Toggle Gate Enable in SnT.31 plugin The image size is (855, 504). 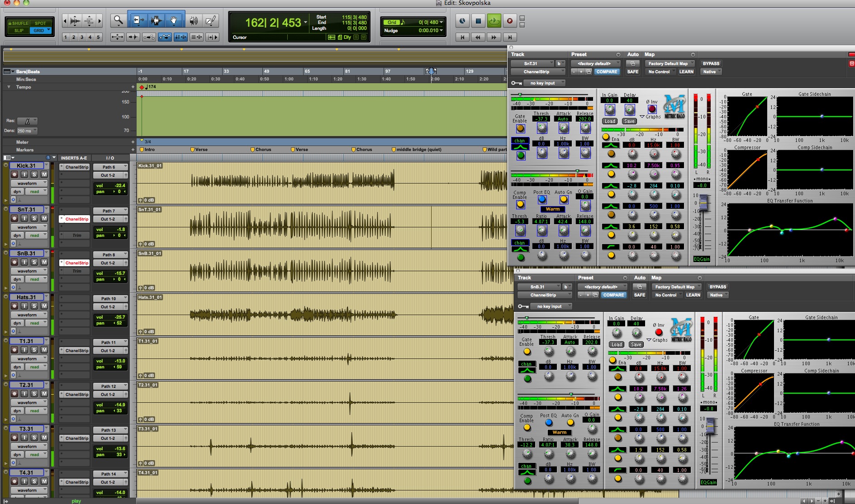pos(520,128)
